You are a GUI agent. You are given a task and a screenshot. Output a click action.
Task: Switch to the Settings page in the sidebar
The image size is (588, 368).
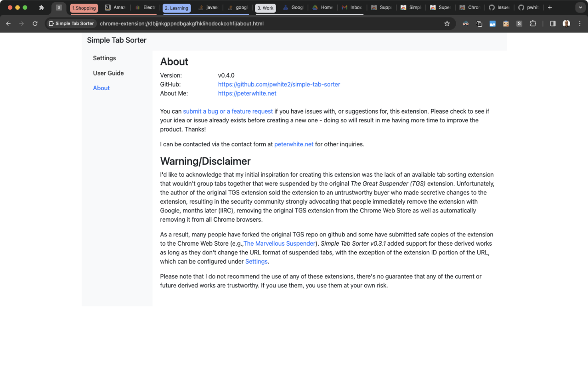tap(104, 58)
